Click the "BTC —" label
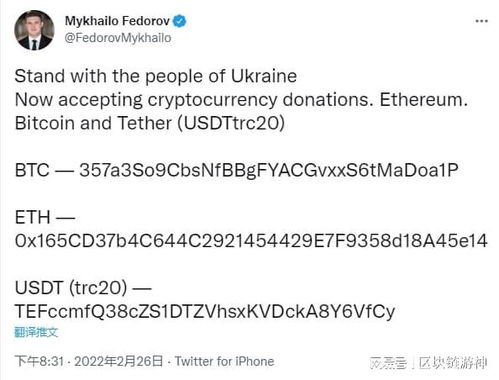The width and height of the screenshot is (499, 380). [44, 170]
